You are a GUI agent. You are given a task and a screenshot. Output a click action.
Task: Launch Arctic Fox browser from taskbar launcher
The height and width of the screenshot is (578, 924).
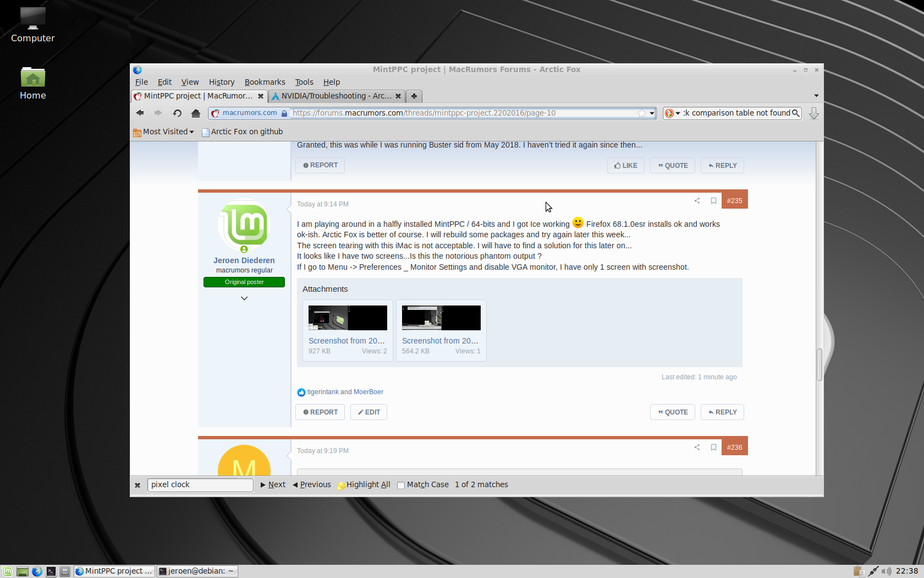click(37, 571)
